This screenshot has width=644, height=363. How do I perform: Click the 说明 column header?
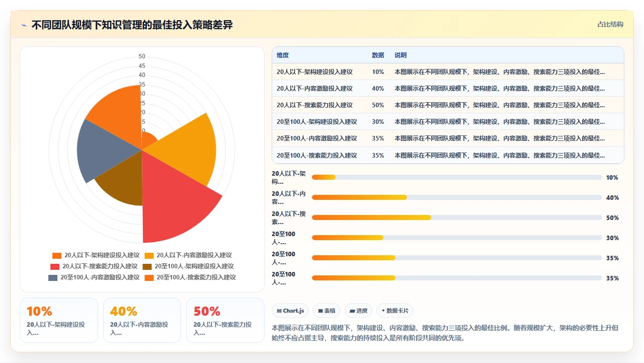[x=400, y=55]
